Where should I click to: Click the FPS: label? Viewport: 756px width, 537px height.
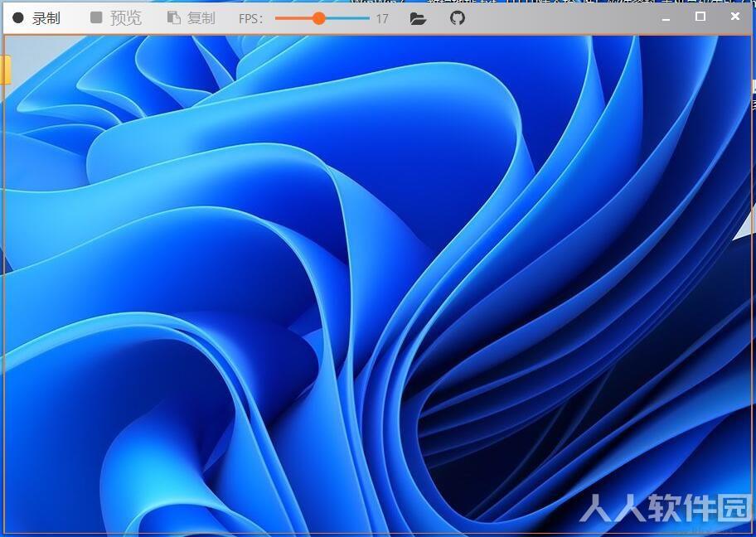(250, 19)
